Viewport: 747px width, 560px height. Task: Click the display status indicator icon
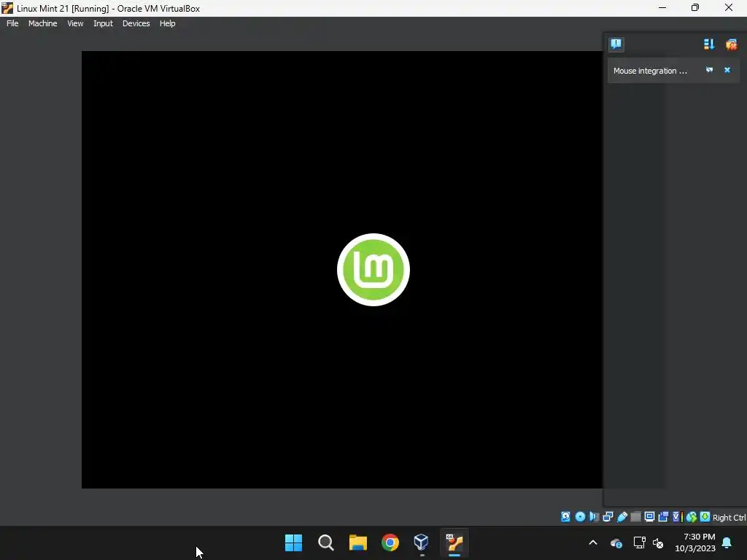coord(649,517)
